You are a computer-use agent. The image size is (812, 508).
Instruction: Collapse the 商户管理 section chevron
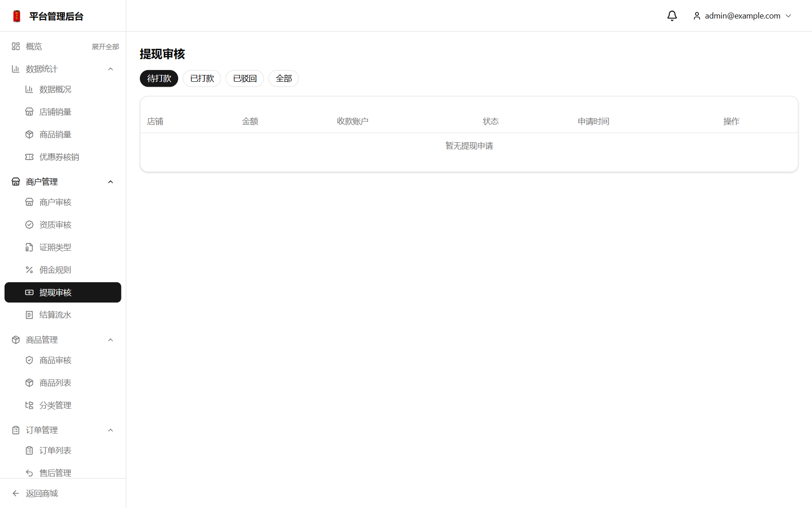click(x=111, y=182)
